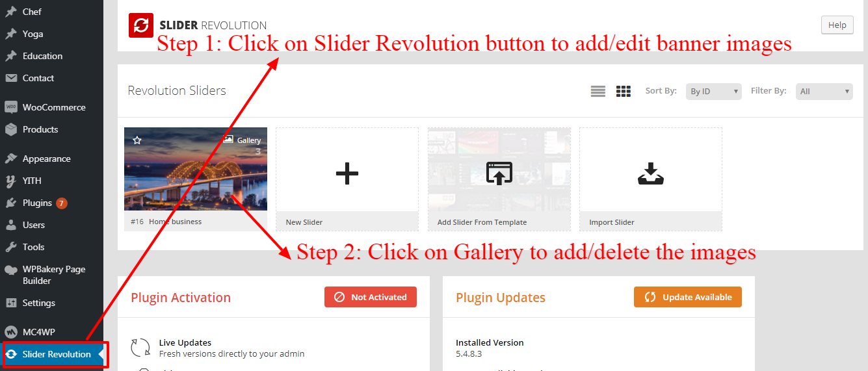Switch to grid view icon
The image size is (868, 371).
624,92
